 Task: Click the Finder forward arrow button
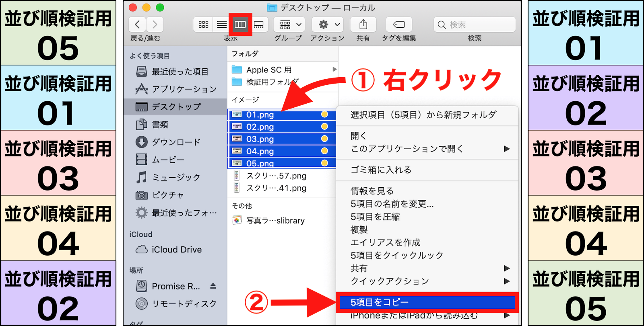click(155, 25)
